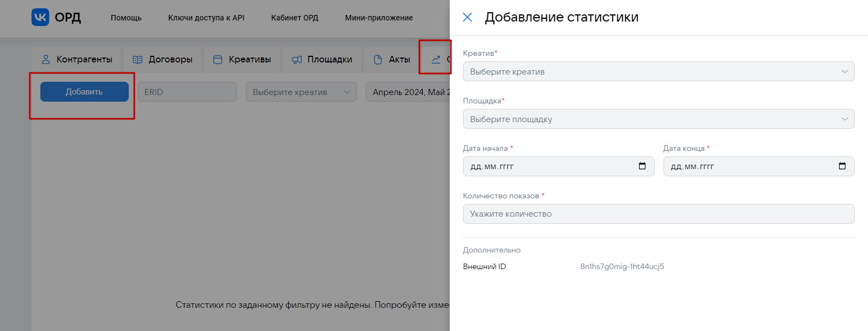Viewport: 868px width, 331px height.
Task: Focus the Количество показов input field
Action: click(x=659, y=214)
